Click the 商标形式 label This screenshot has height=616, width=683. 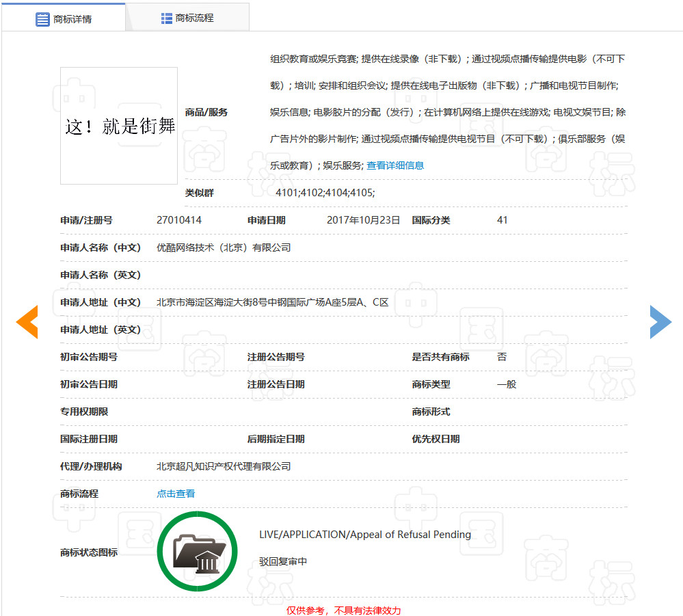pos(431,412)
